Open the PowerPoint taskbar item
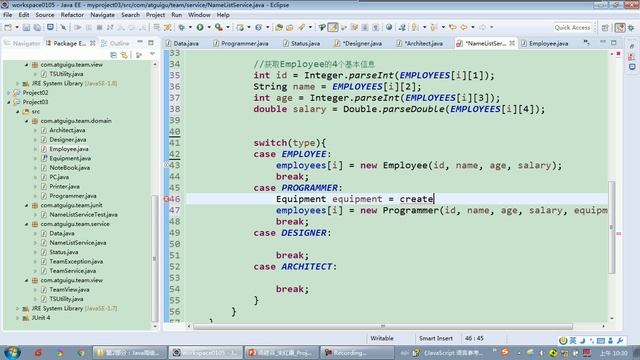The image size is (640, 360). 282,352
